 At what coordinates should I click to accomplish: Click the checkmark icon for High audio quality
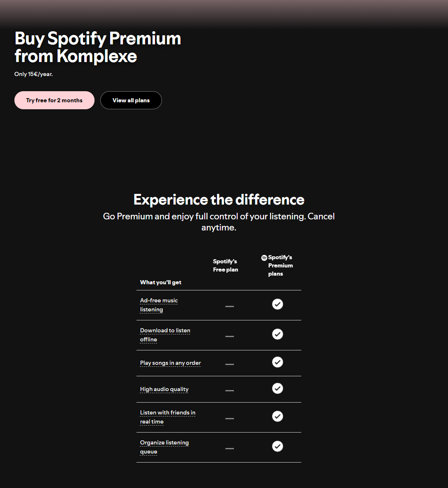point(277,388)
